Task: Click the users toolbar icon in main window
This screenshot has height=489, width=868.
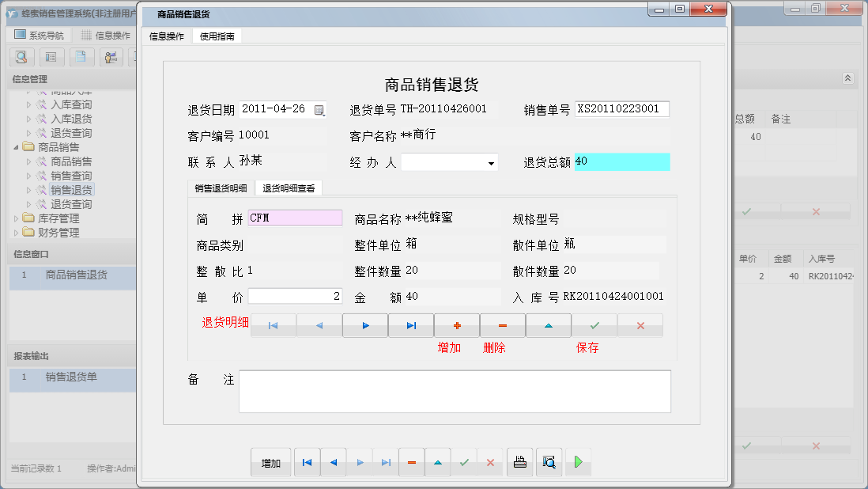Action: coord(111,56)
